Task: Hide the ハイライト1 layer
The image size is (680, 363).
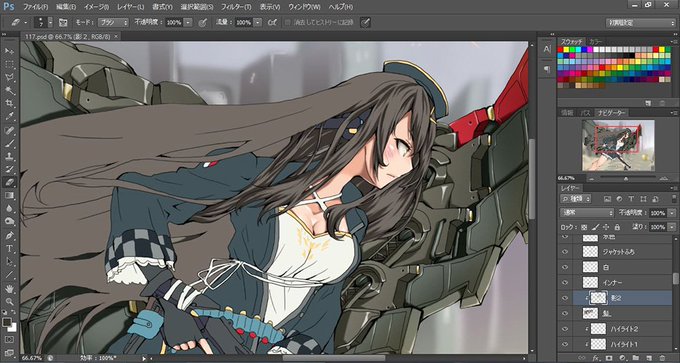Action: click(565, 344)
